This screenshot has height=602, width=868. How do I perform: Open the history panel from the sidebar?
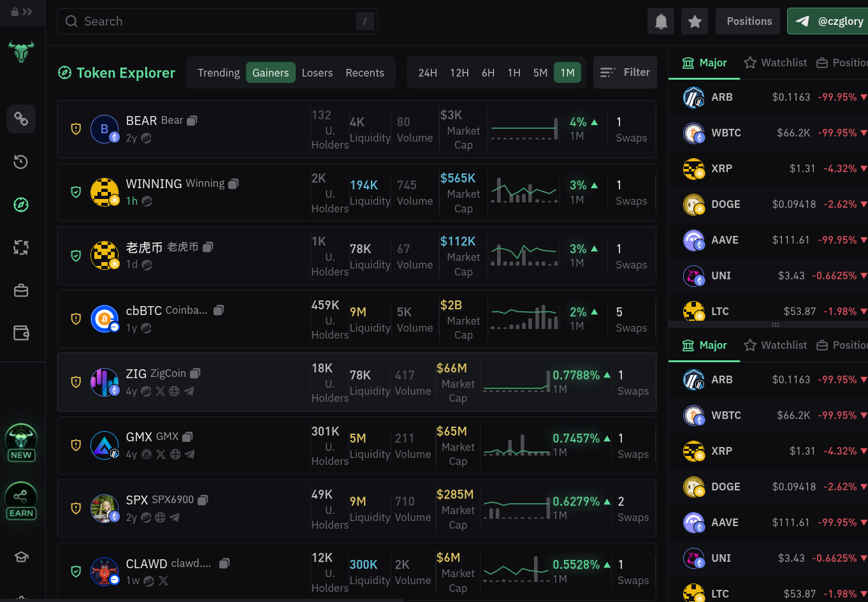point(21,162)
